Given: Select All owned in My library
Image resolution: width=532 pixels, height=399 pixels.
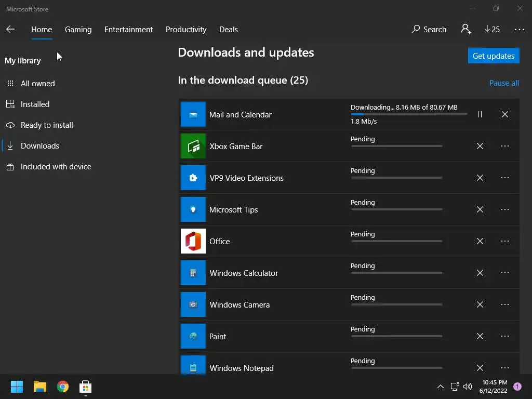Looking at the screenshot, I should click(x=37, y=84).
